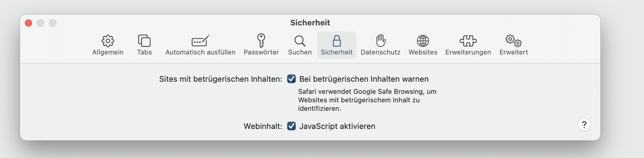Open the Allgemein gear icon pane
Viewport: 644px width, 158px height.
click(108, 41)
